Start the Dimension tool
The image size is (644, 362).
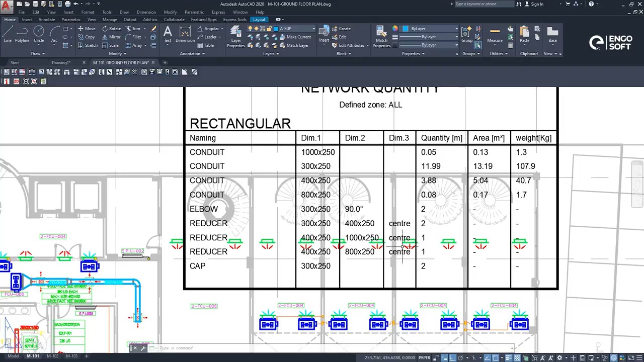point(185,34)
